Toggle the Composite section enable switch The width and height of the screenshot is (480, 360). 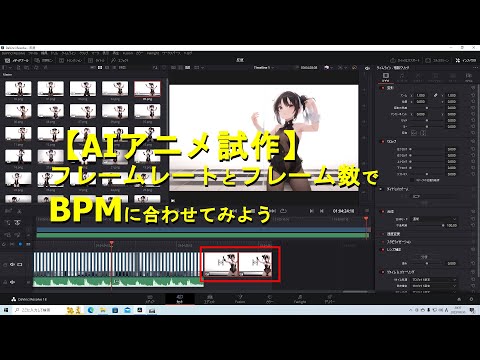pyautogui.click(x=382, y=212)
